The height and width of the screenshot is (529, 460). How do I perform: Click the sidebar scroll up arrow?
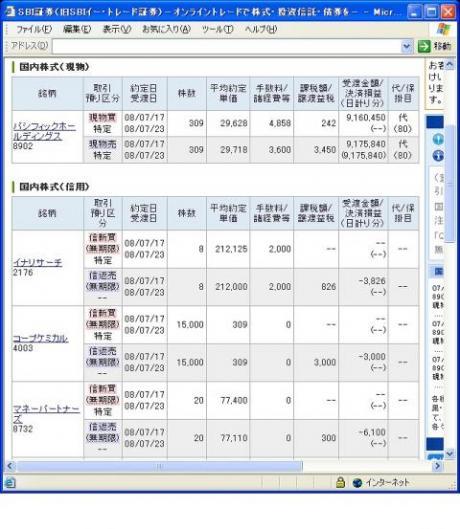[450, 65]
